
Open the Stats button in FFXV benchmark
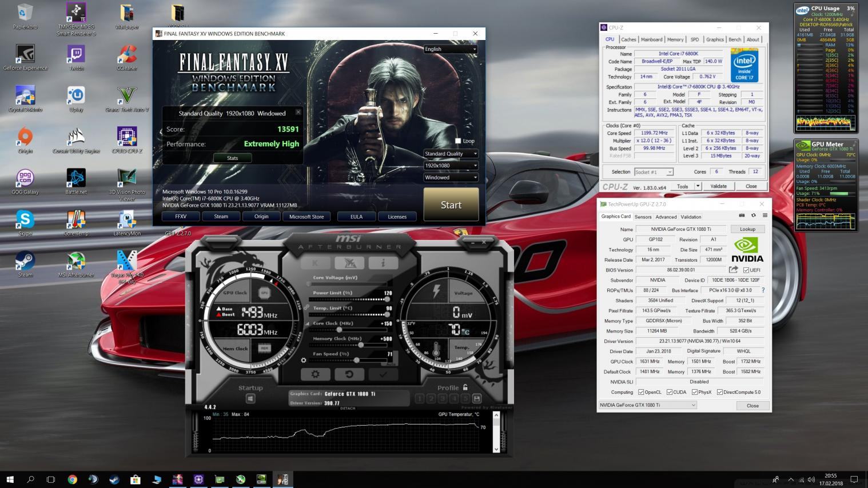(x=232, y=158)
